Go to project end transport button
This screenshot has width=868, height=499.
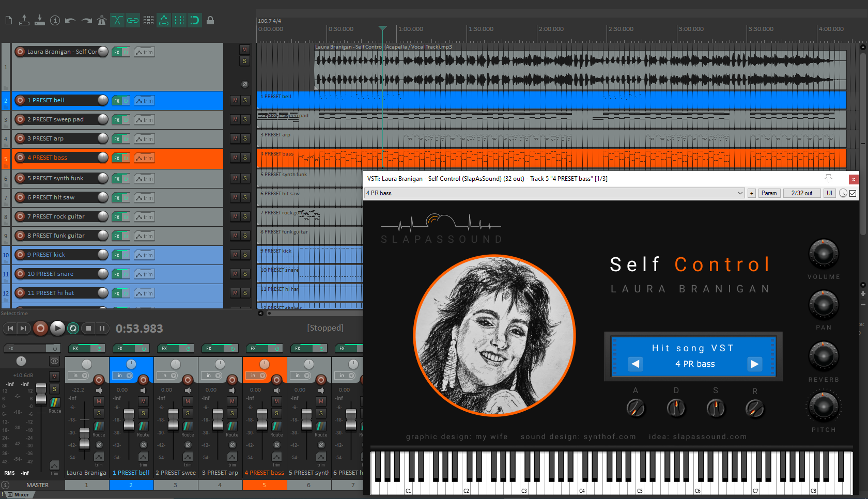pos(23,328)
